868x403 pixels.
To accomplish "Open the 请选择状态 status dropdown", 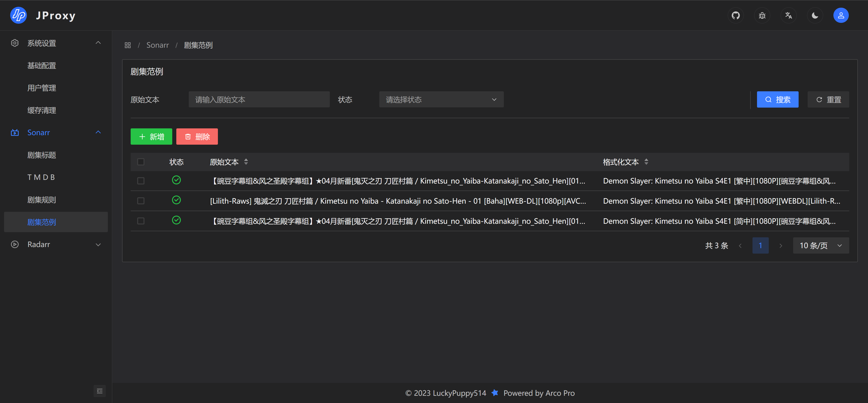I will point(441,99).
